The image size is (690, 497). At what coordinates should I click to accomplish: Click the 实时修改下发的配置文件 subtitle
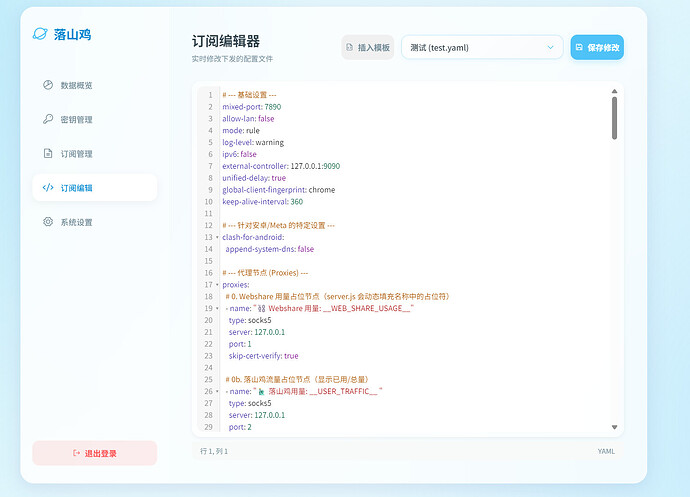click(232, 59)
